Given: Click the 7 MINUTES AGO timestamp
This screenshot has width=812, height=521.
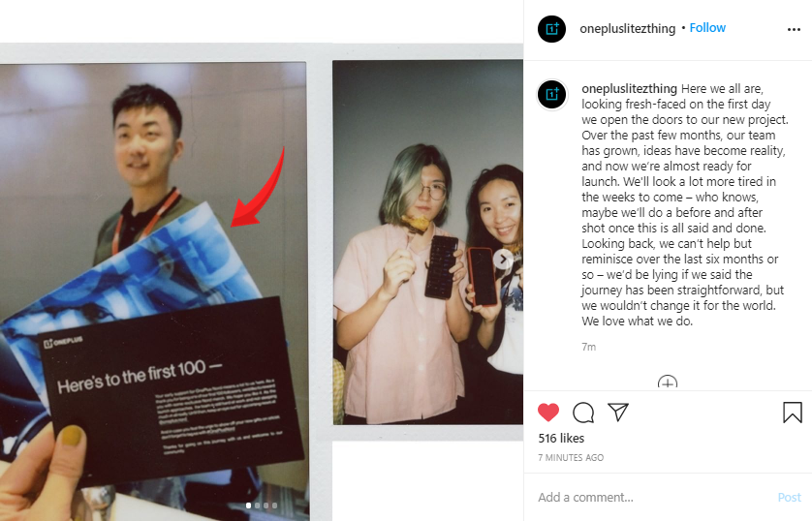Looking at the screenshot, I should point(571,457).
